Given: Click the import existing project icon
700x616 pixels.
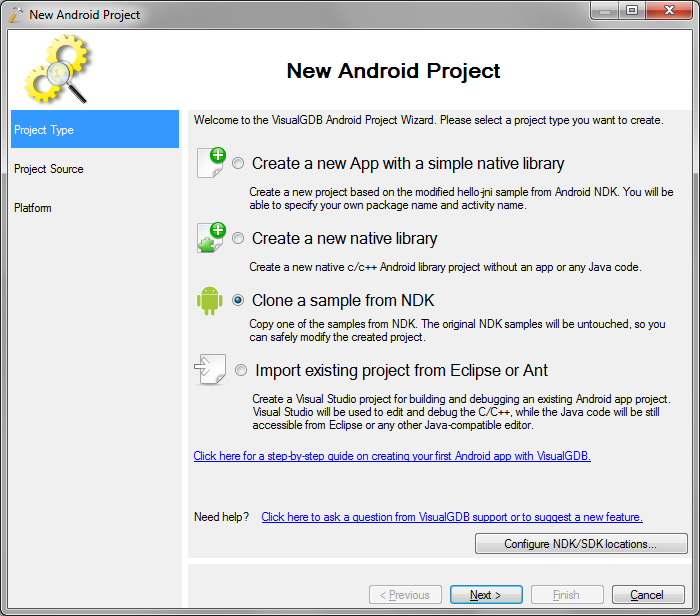Looking at the screenshot, I should (210, 370).
